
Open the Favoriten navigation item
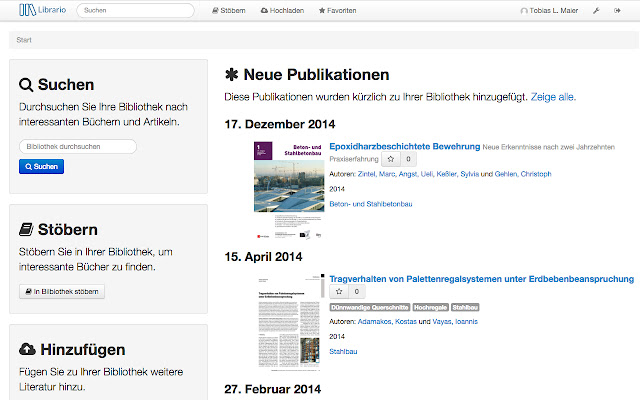point(338,11)
